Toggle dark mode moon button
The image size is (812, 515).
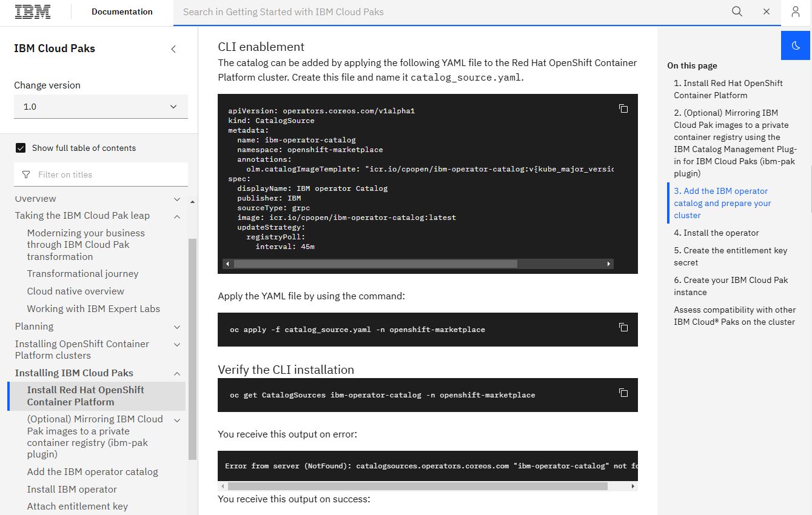[796, 45]
